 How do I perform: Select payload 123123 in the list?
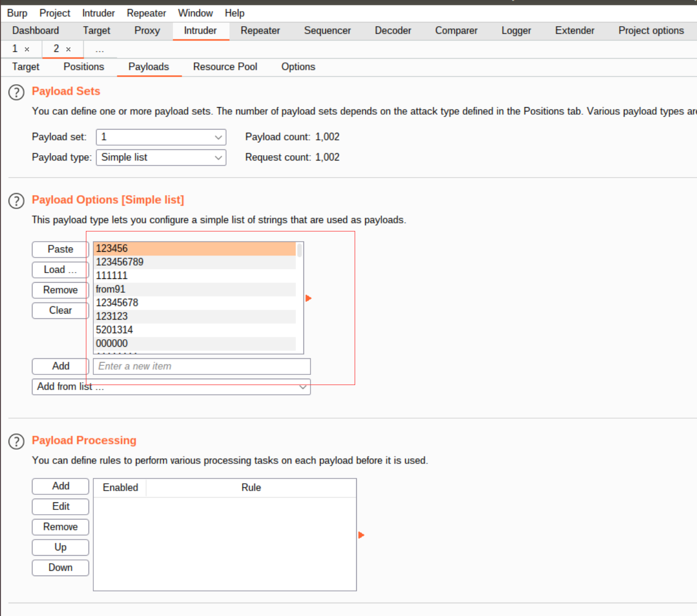[x=195, y=317]
